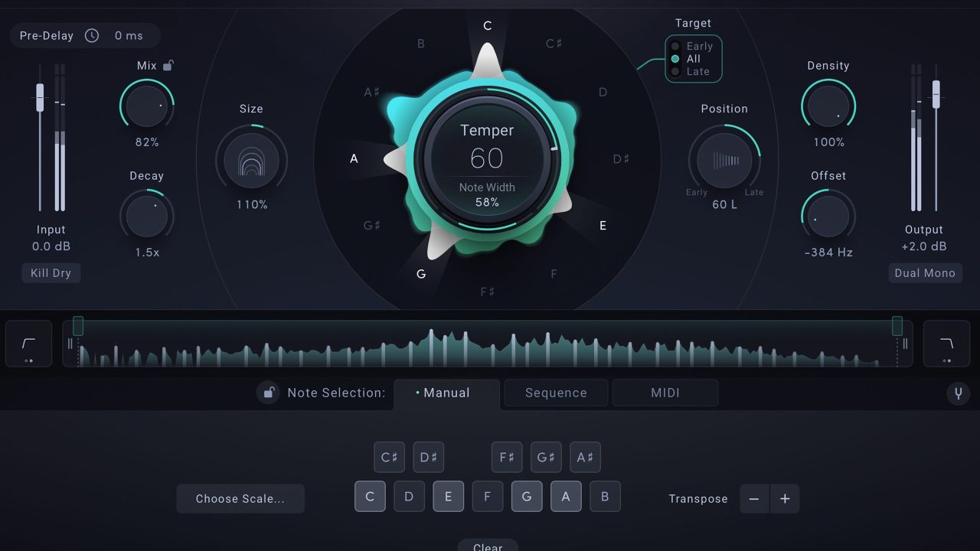Image resolution: width=980 pixels, height=551 pixels.
Task: Switch to the MIDI tab
Action: coord(665,393)
